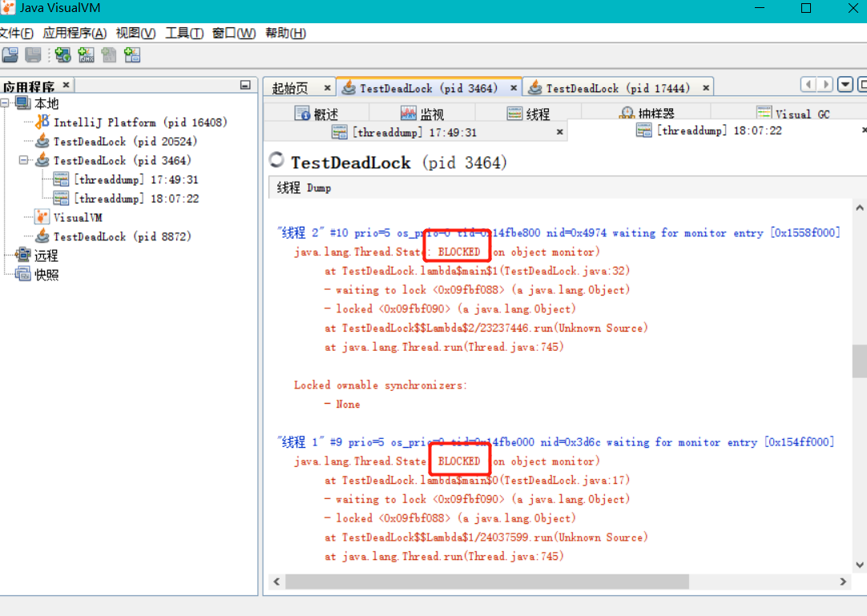Click the 本地 computer icon in tree
The image size is (867, 616).
[23, 103]
